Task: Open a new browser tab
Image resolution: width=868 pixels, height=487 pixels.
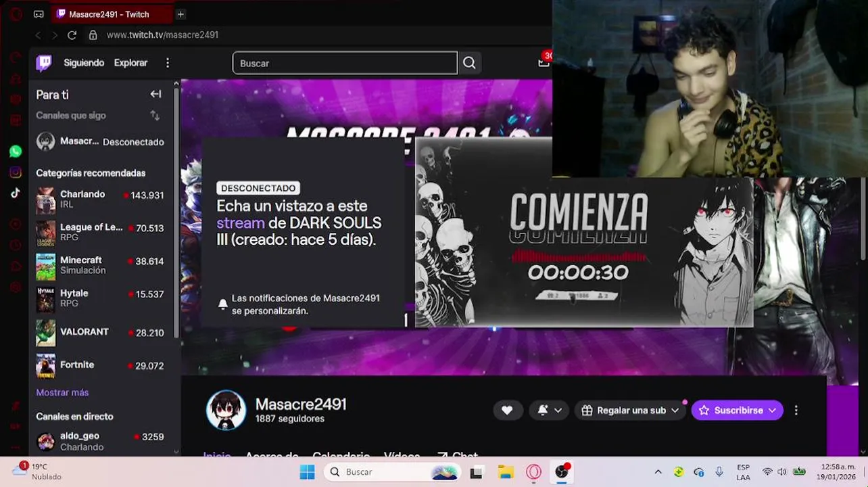Action: 180,14
